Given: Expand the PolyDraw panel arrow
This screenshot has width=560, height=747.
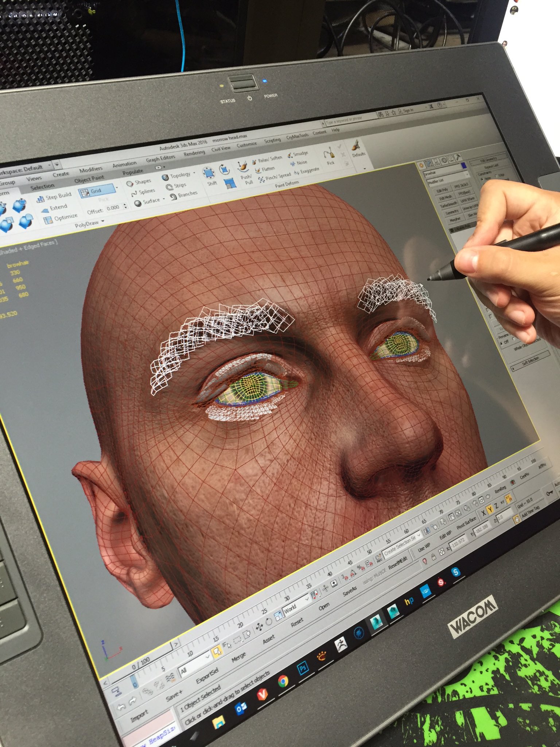Looking at the screenshot, I should point(103,221).
